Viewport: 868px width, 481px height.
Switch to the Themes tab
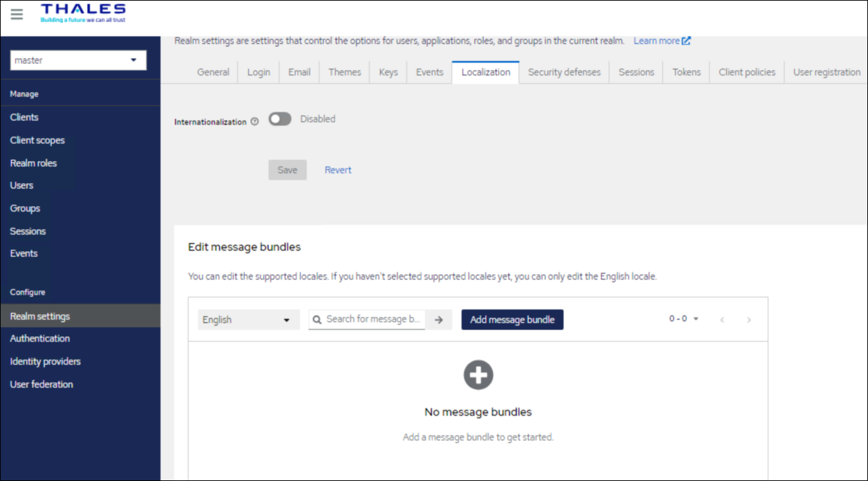[x=344, y=72]
